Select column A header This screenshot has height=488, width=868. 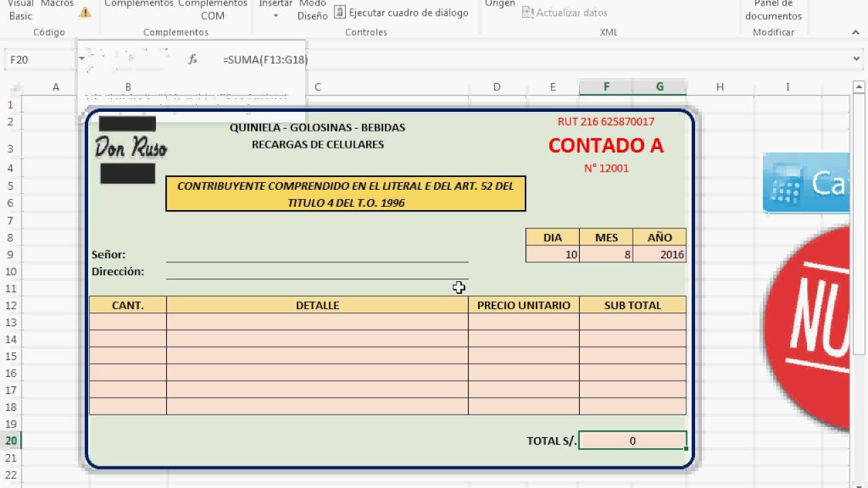pos(56,87)
